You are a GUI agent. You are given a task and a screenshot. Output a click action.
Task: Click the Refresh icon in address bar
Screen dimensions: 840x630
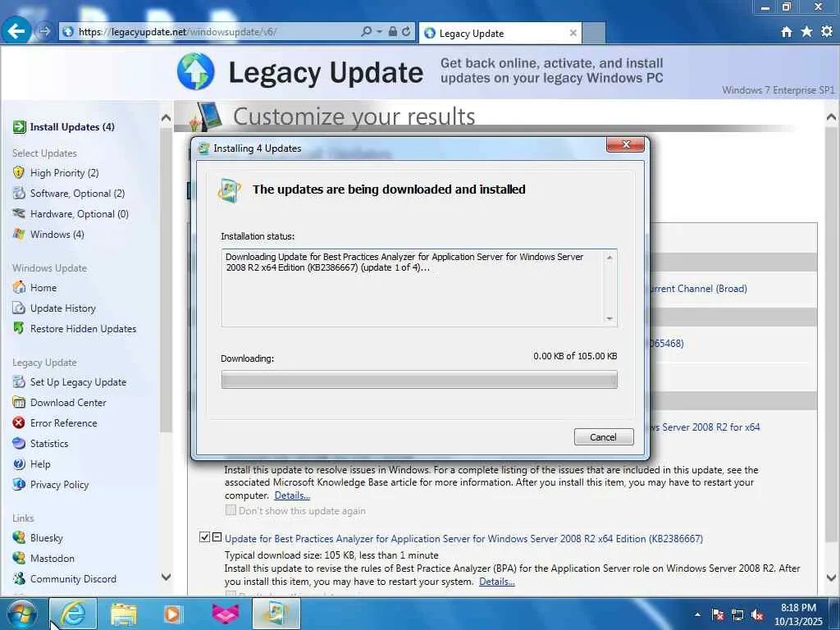click(x=406, y=32)
